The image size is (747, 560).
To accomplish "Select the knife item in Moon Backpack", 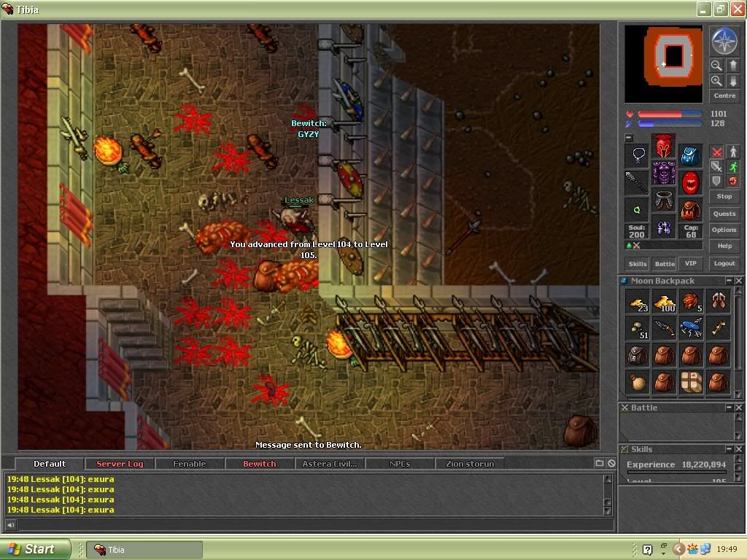I will click(x=664, y=329).
